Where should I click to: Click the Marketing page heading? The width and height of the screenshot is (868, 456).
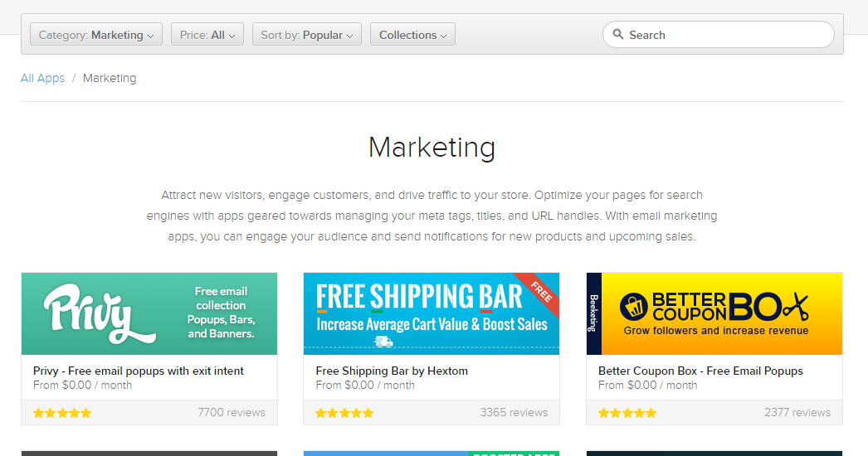pos(432,148)
